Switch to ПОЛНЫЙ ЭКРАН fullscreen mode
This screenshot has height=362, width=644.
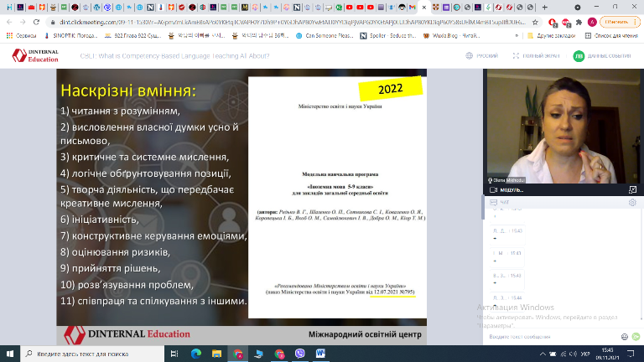536,55
